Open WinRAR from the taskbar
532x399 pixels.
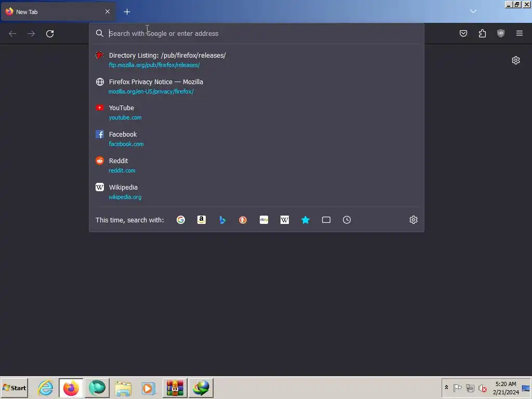[x=175, y=388]
